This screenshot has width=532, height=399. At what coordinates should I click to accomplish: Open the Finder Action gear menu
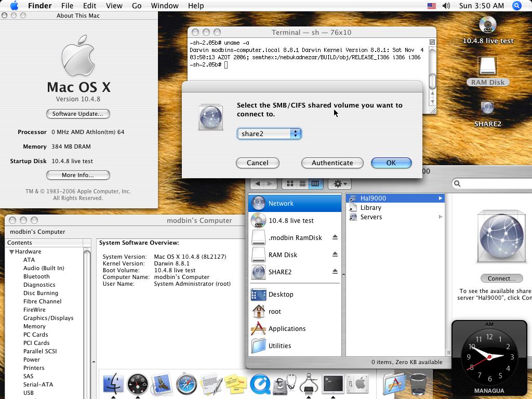tap(340, 183)
